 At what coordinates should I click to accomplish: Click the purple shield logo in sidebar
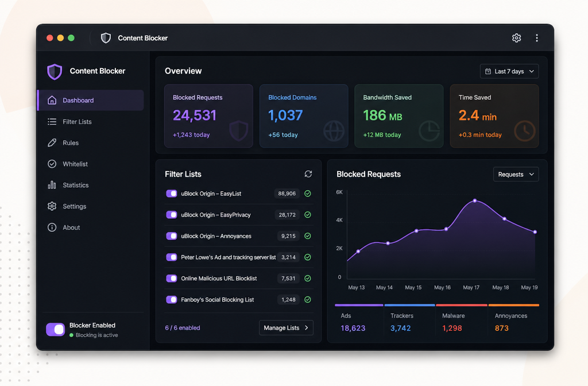(55, 71)
